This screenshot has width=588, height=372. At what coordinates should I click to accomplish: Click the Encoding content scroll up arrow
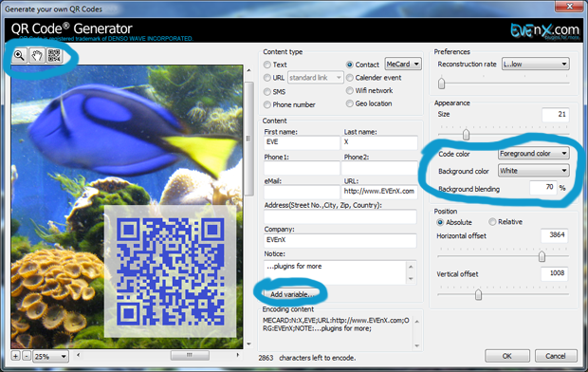416,322
